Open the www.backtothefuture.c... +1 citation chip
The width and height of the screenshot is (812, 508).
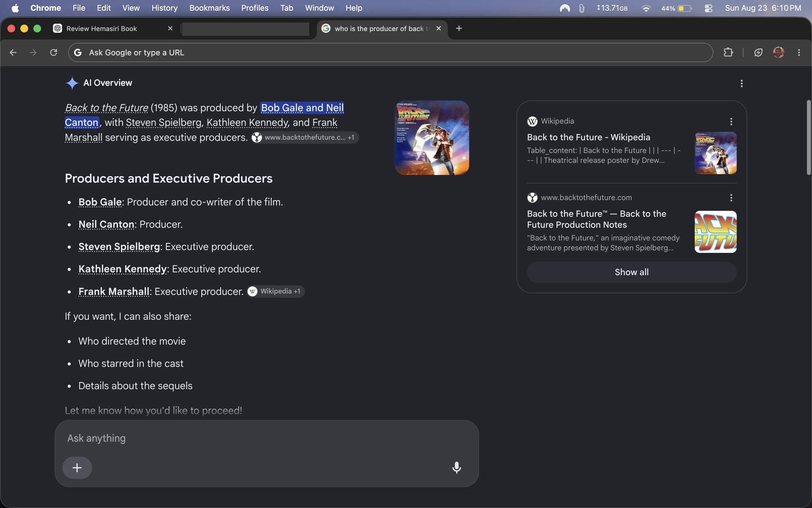click(305, 137)
